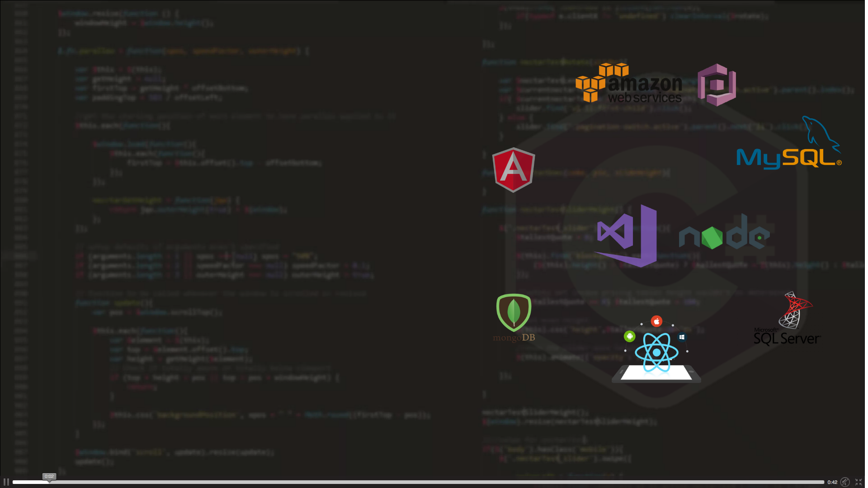Click the MySQL dolphin logo

click(789, 143)
